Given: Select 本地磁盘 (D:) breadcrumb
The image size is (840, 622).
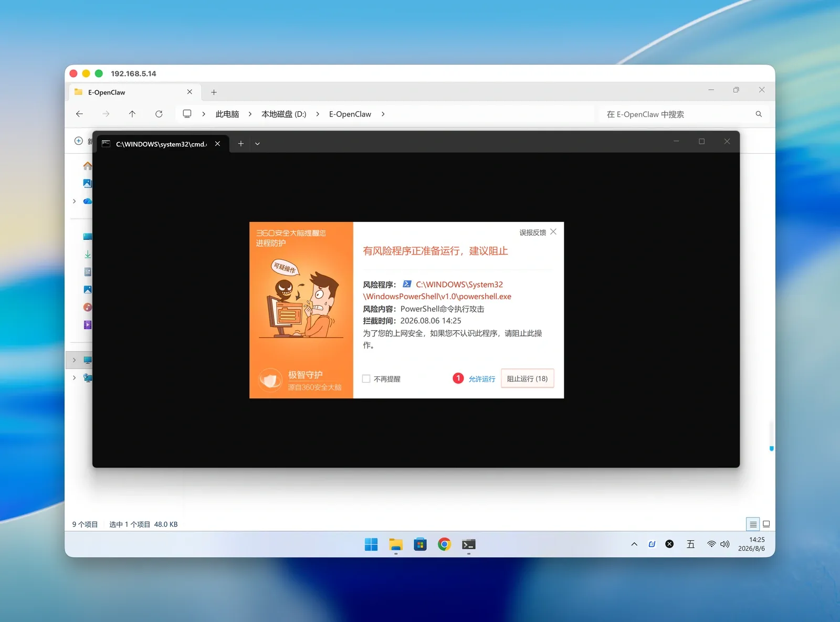Looking at the screenshot, I should [284, 114].
